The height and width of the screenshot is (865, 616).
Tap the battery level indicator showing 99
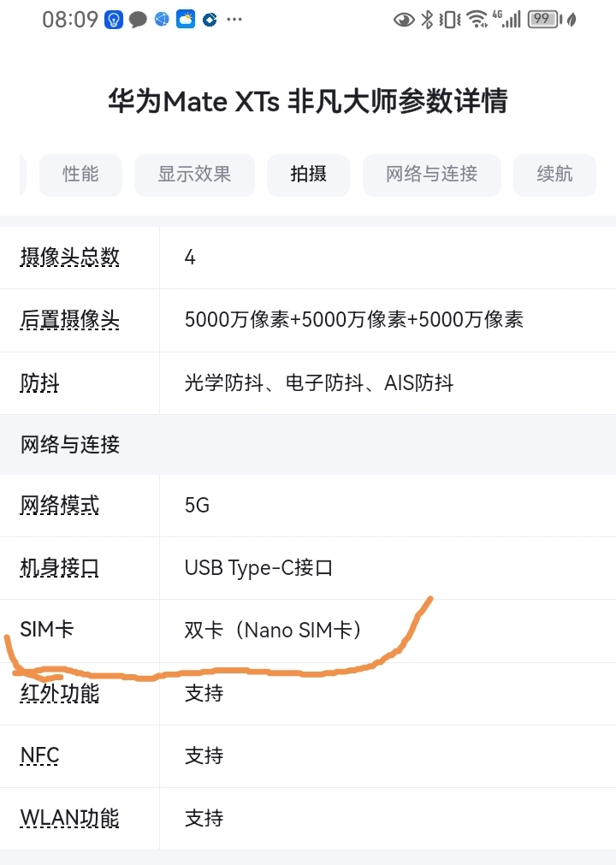pos(545,20)
